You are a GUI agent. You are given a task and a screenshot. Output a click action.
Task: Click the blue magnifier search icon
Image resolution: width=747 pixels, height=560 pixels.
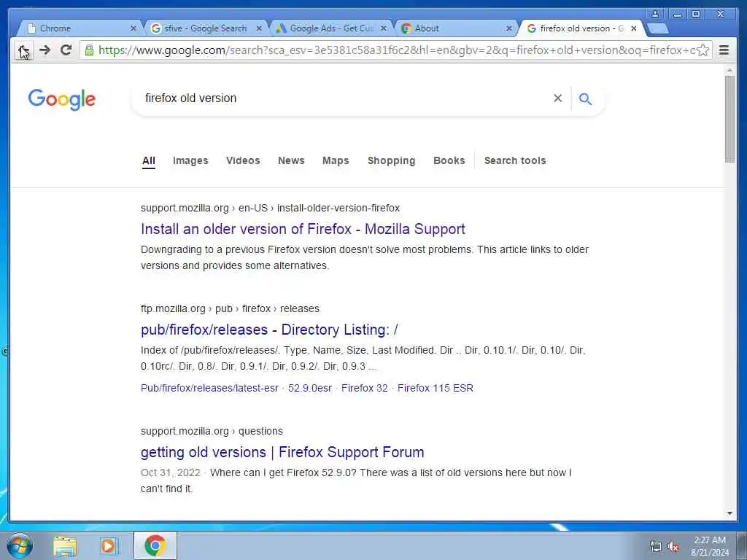[585, 98]
